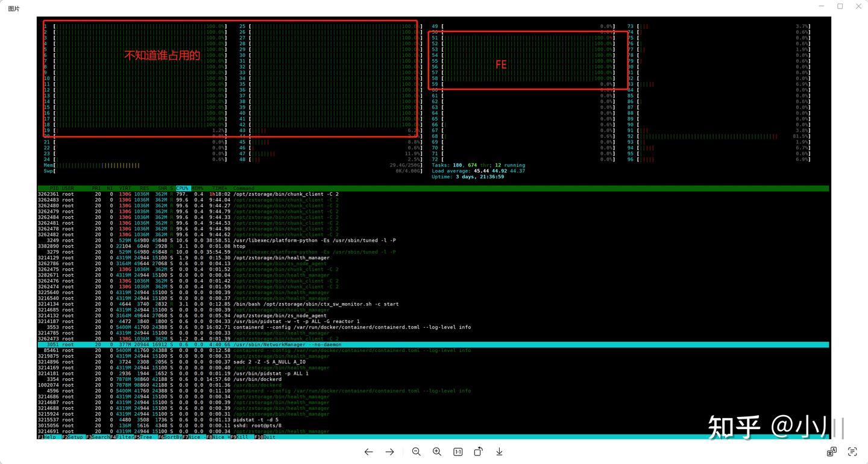Screen dimensions: 868x464
Task: Select pidstat -w -t -p ALL row
Action: coord(433,322)
